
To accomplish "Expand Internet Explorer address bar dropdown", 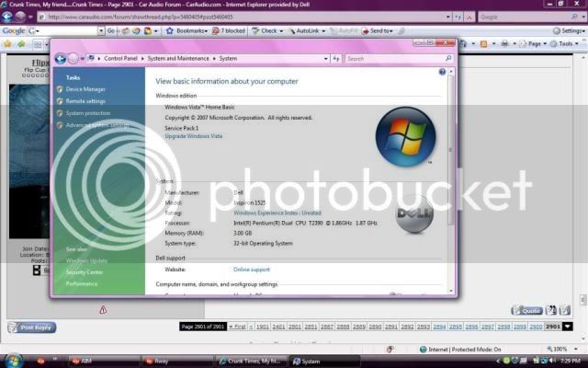I will 447,17.
